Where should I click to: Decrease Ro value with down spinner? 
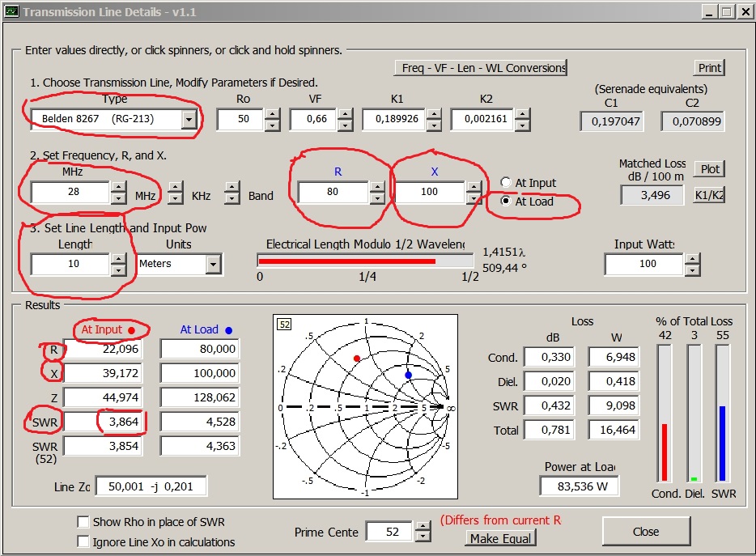click(273, 125)
